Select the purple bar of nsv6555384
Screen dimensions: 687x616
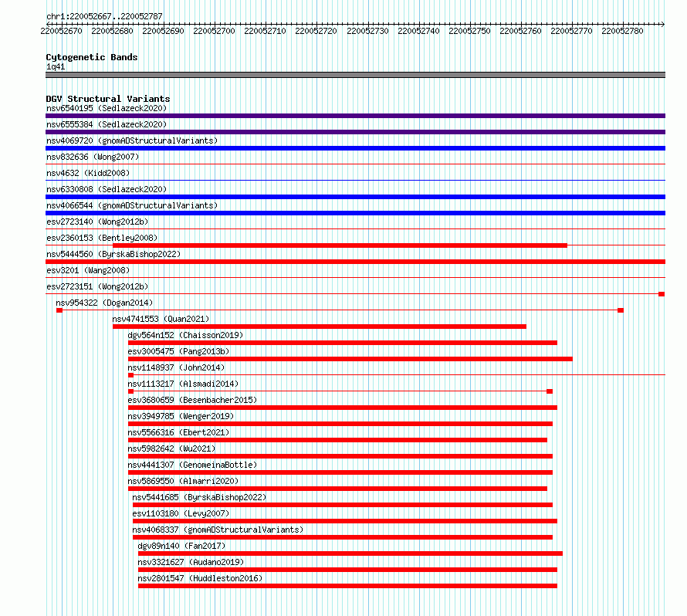355,132
